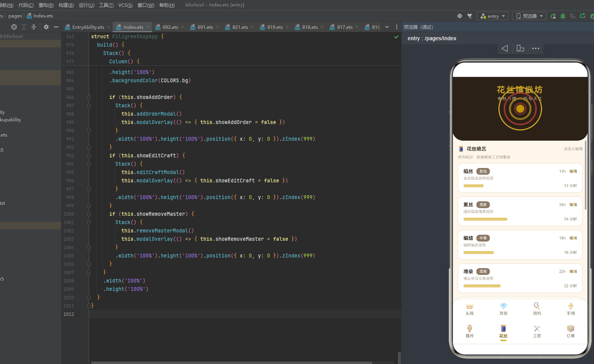The height and width of the screenshot is (364, 594).
Task: Close the EntryAbility.ets tab
Action: (108, 27)
